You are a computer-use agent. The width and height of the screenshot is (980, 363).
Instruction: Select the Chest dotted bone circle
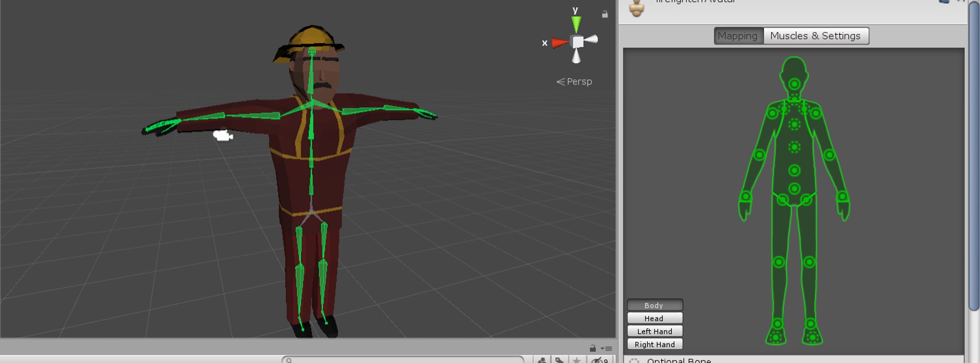click(794, 148)
